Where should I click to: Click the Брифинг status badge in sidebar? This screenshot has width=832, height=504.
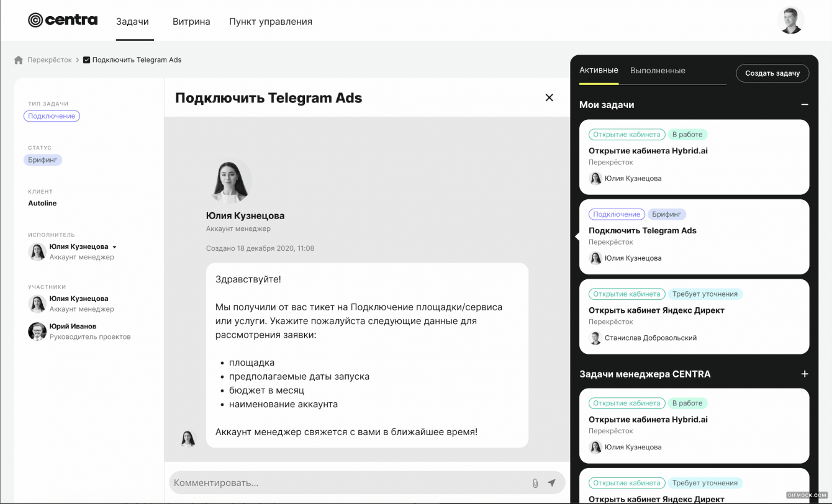(43, 160)
